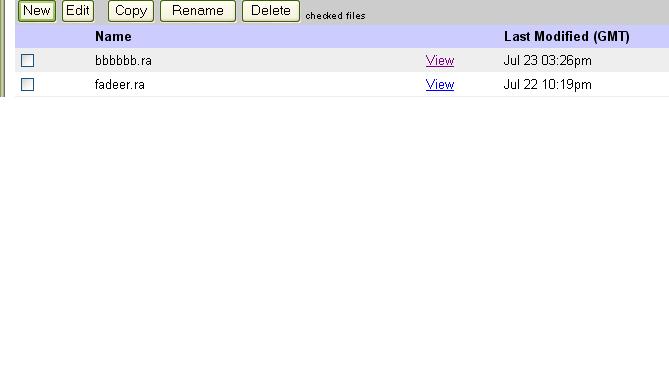This screenshot has width=669, height=384.
Task: Open the View link for bbbbbb.ra
Action: pos(439,61)
